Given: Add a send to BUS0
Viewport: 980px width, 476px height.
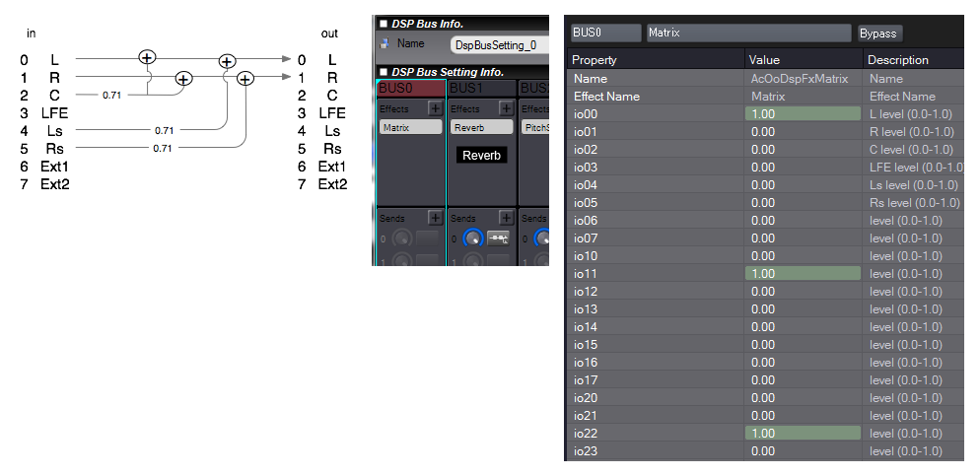Looking at the screenshot, I should tap(435, 218).
